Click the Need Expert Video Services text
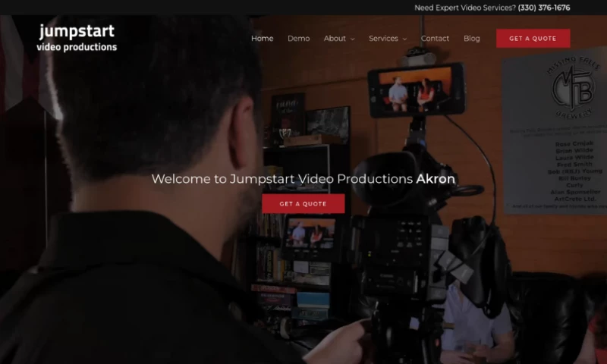This screenshot has height=364, width=607. click(x=464, y=8)
